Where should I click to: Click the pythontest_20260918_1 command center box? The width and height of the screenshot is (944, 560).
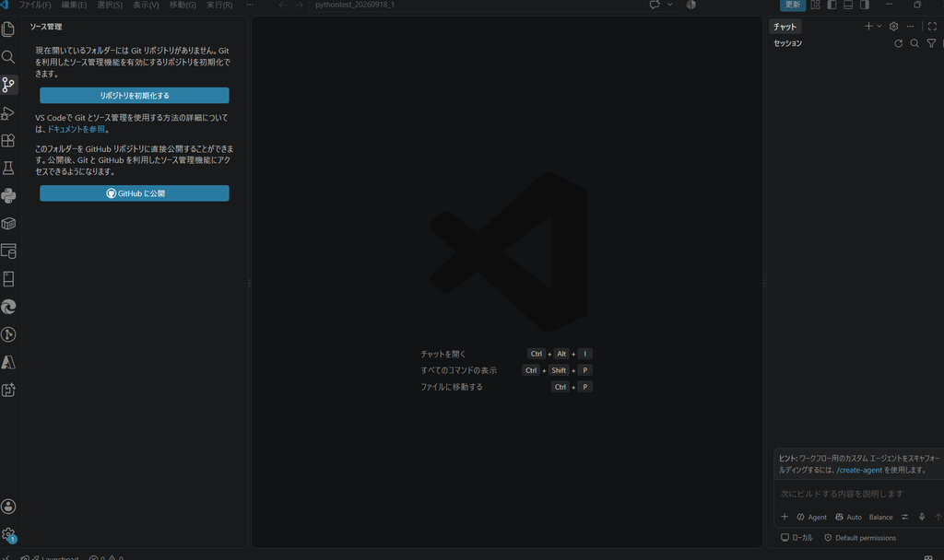(477, 5)
